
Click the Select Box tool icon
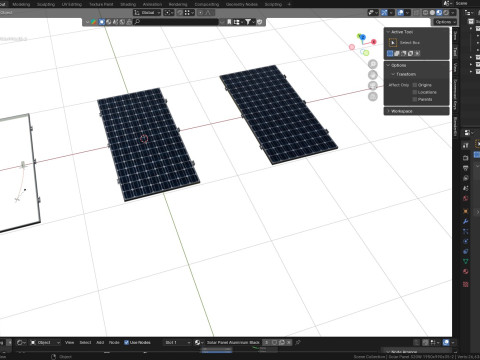[393, 43]
